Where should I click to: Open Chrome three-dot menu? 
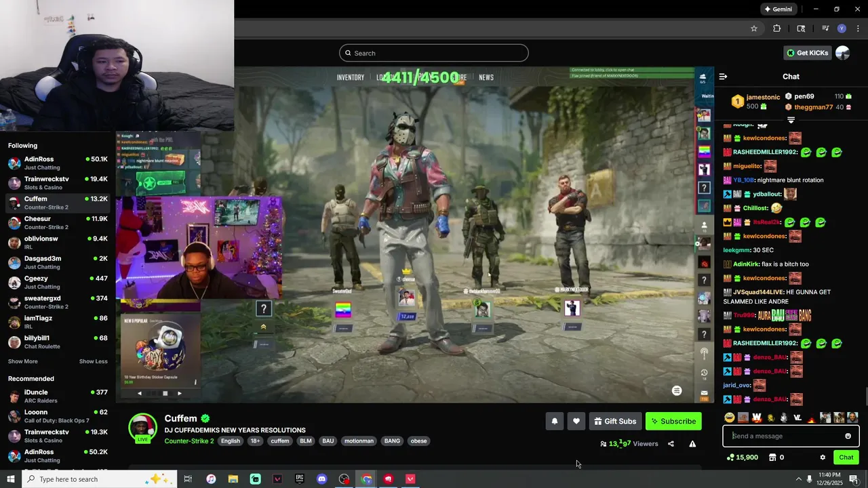point(858,28)
